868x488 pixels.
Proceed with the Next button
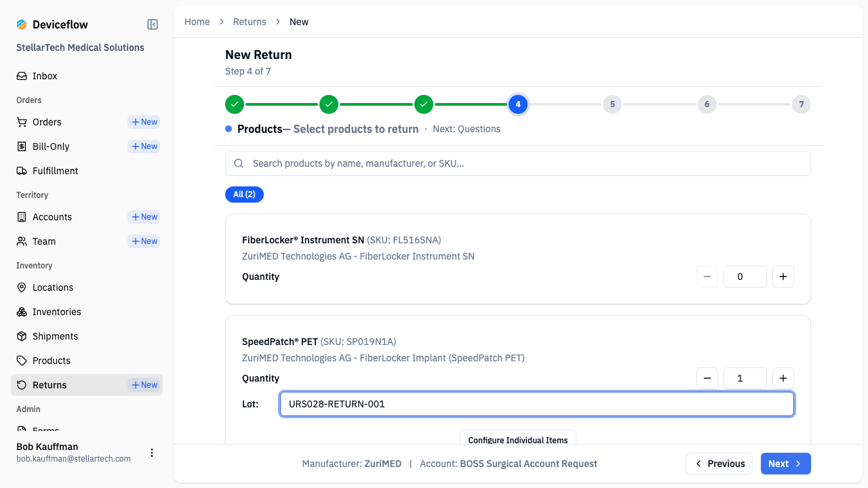click(786, 464)
